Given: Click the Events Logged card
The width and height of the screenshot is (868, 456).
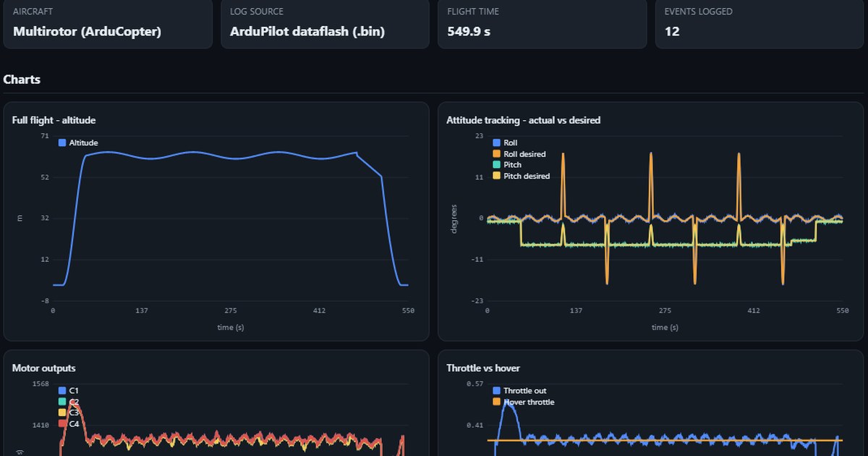Looking at the screenshot, I should coord(759,23).
